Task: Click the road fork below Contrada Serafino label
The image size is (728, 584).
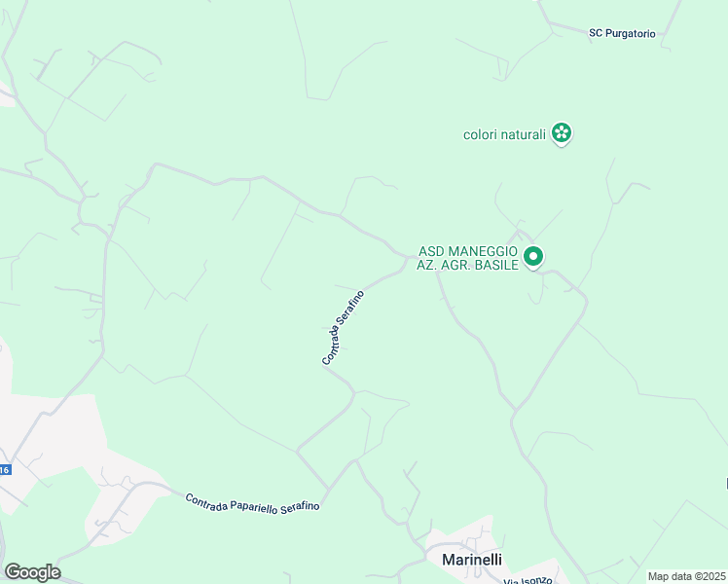Action: click(354, 392)
